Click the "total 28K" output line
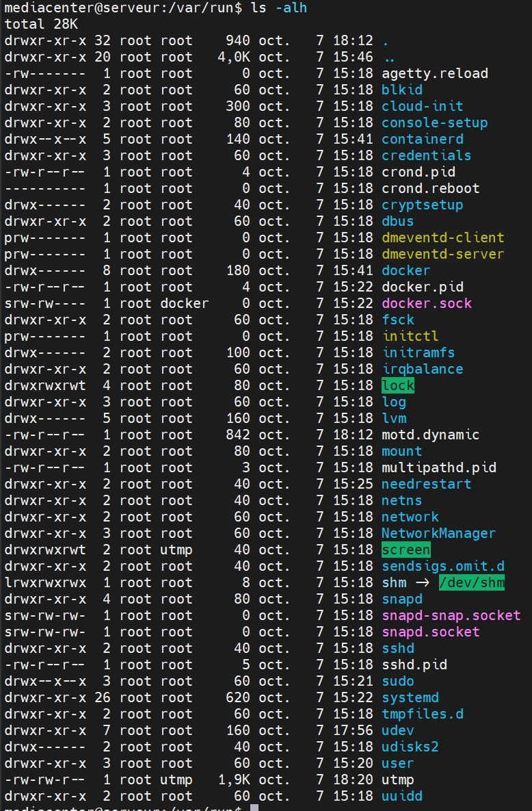Viewport: 532px width, 811px height. pos(41,24)
